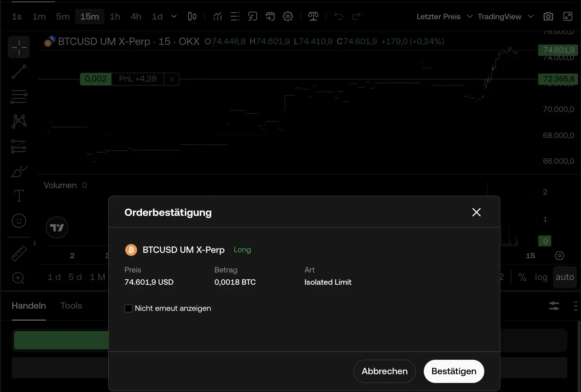
Task: Select the ruler measure tool
Action: (19, 254)
